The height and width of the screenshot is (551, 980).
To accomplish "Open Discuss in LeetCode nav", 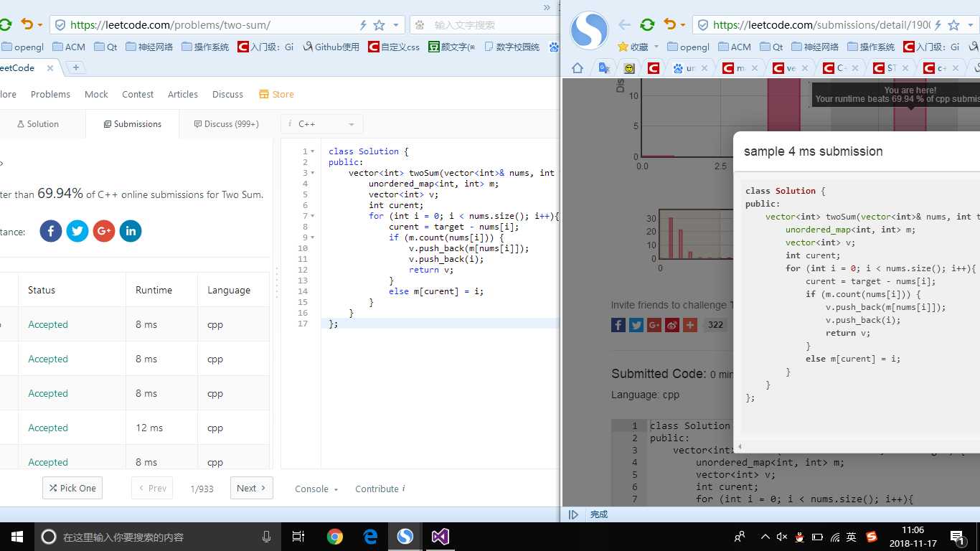I will coord(227,94).
